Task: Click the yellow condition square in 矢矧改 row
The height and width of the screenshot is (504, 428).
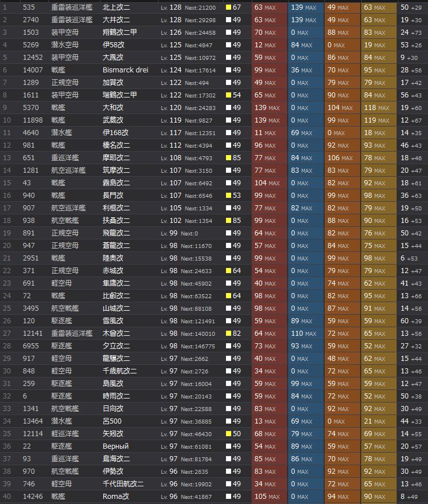Action: 228,434
